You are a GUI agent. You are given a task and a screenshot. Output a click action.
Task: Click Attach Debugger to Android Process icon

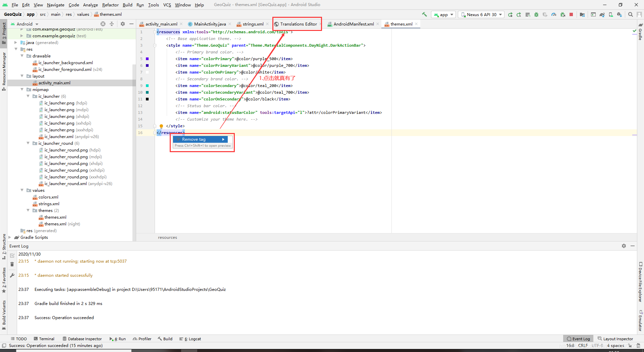(x=562, y=14)
